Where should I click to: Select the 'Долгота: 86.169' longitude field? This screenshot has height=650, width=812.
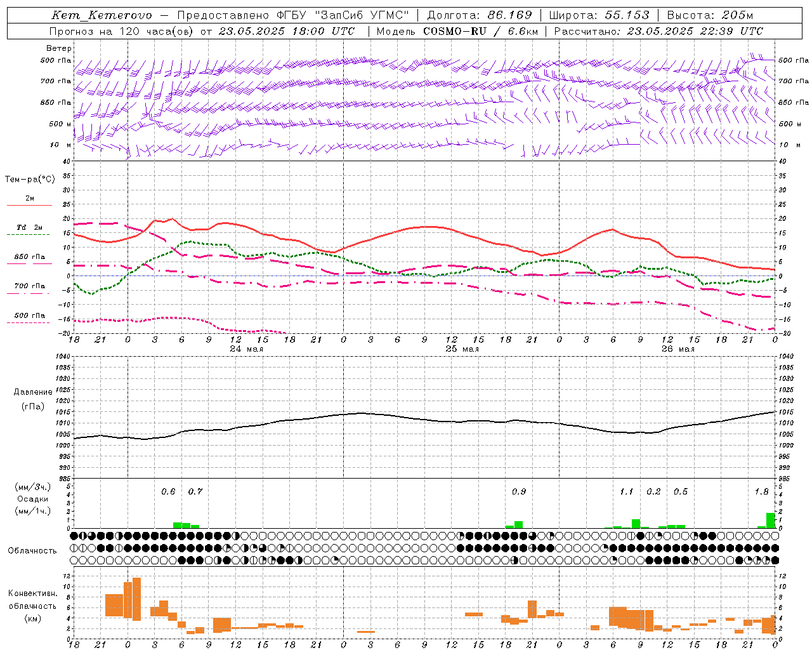pos(479,15)
